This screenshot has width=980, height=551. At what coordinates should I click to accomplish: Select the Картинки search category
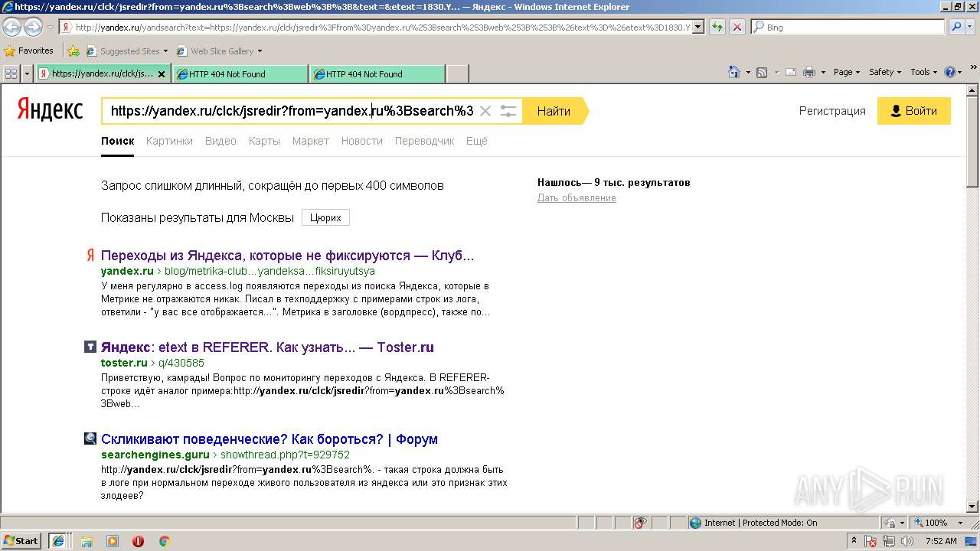[169, 141]
